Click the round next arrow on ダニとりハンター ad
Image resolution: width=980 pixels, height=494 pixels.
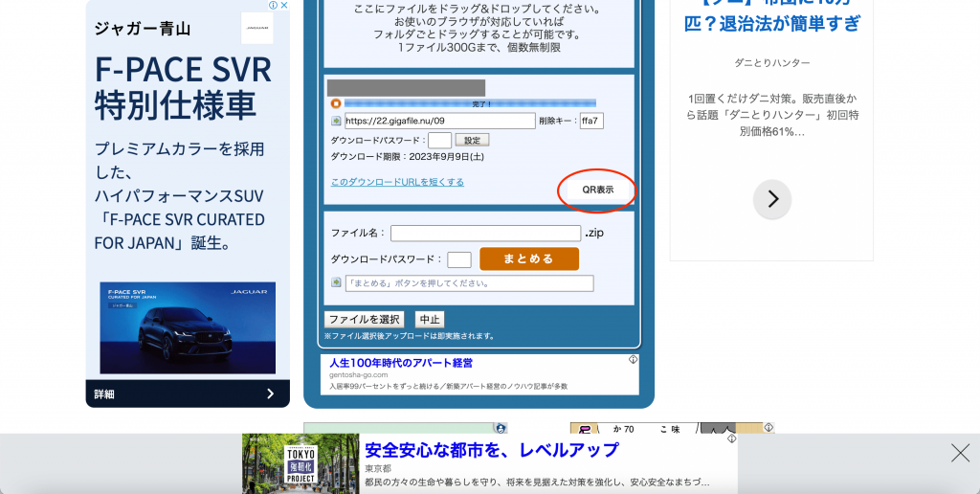(772, 199)
